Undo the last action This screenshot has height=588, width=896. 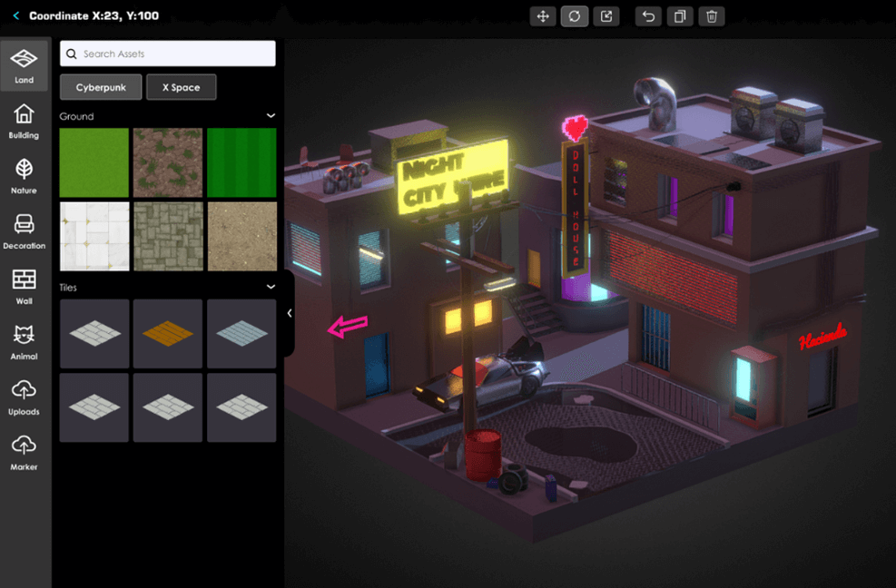(x=648, y=16)
